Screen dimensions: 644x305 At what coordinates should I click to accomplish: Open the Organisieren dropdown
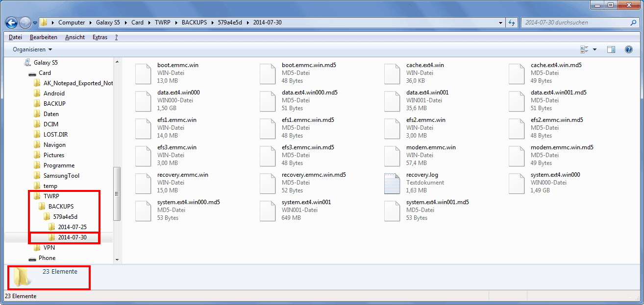[x=32, y=49]
